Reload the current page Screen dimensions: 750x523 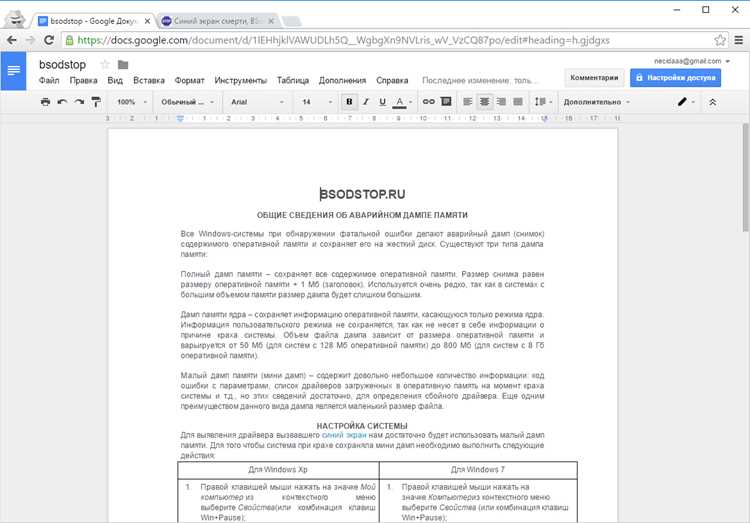[49, 40]
